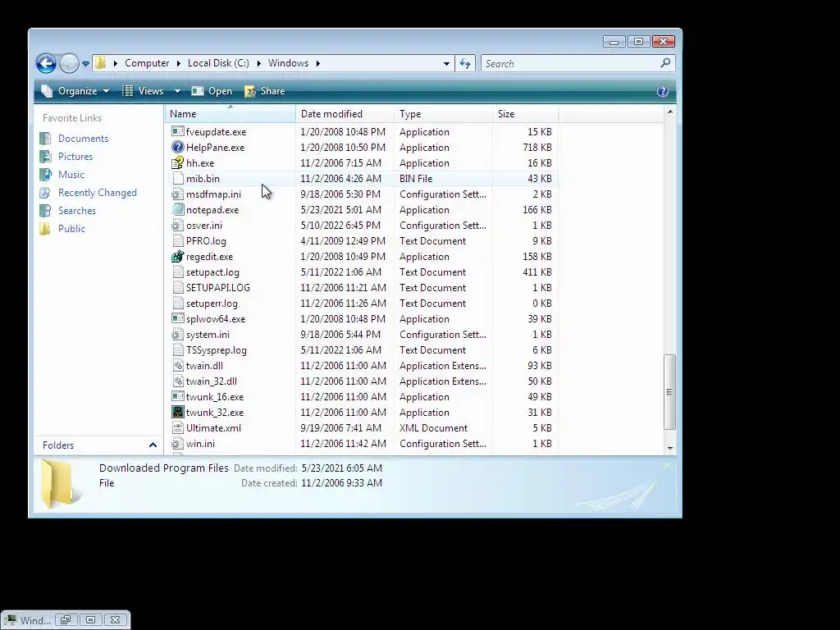The image size is (840, 630).
Task: Open the recent pages dropdown arrow
Action: [85, 64]
